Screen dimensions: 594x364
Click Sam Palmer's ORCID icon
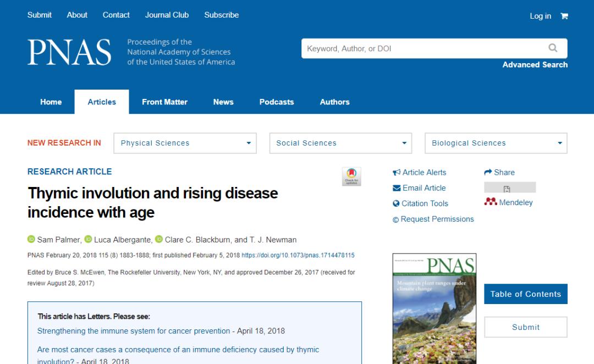[31, 239]
